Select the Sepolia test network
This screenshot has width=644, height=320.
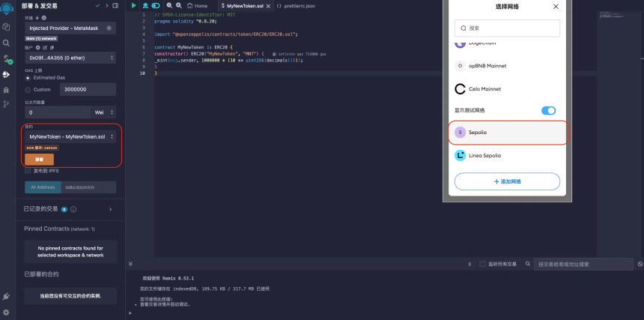[x=507, y=133]
